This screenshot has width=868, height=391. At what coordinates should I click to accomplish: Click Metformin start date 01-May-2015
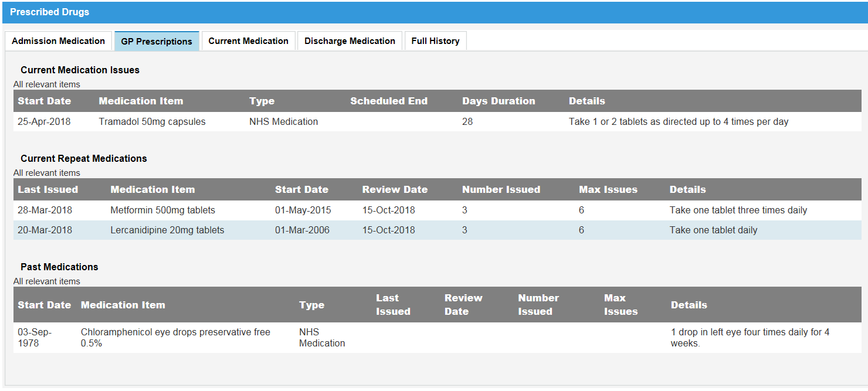pyautogui.click(x=303, y=210)
